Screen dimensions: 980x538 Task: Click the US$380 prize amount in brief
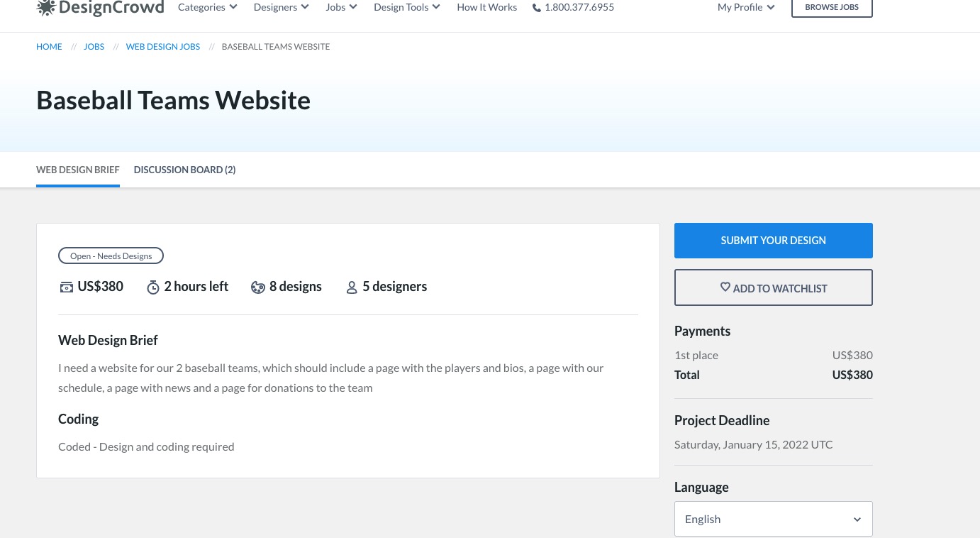(x=101, y=287)
